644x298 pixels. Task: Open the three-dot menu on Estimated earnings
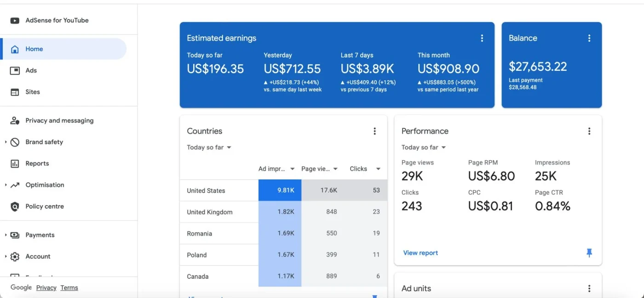click(x=482, y=38)
